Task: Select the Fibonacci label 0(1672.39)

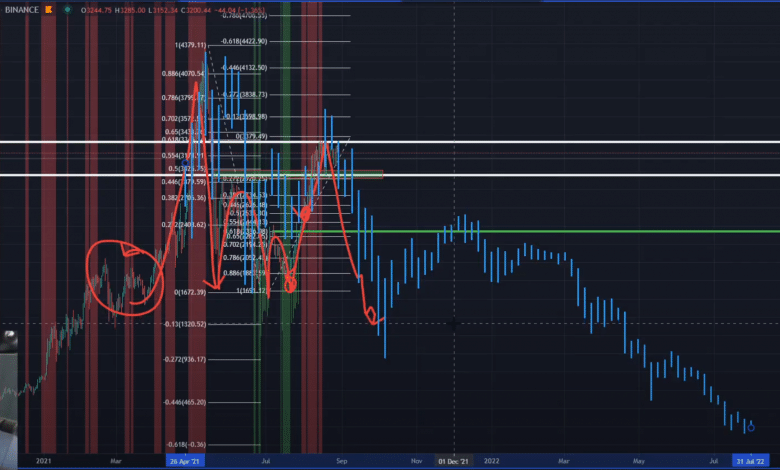Action: pyautogui.click(x=190, y=292)
